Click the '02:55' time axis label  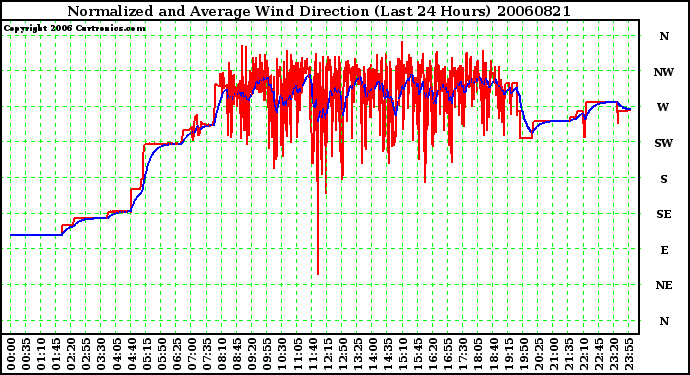click(86, 354)
